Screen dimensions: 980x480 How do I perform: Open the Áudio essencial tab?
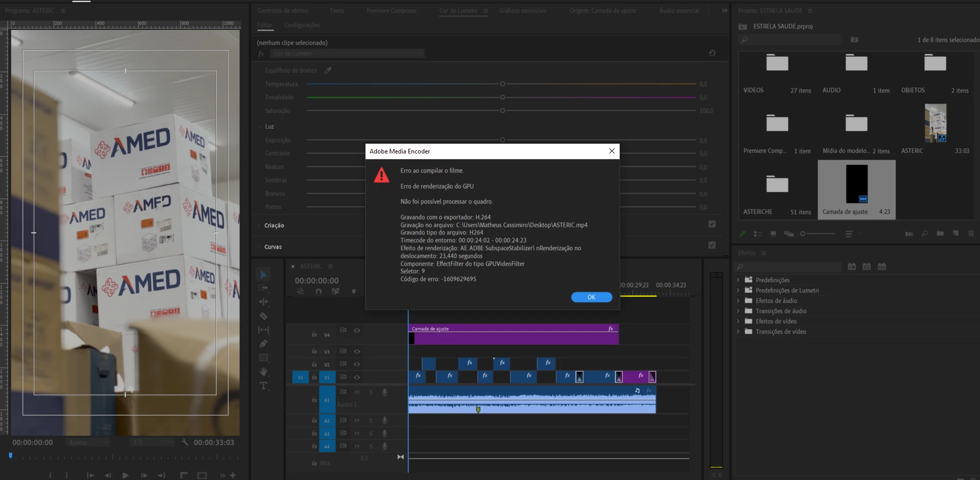pyautogui.click(x=679, y=11)
